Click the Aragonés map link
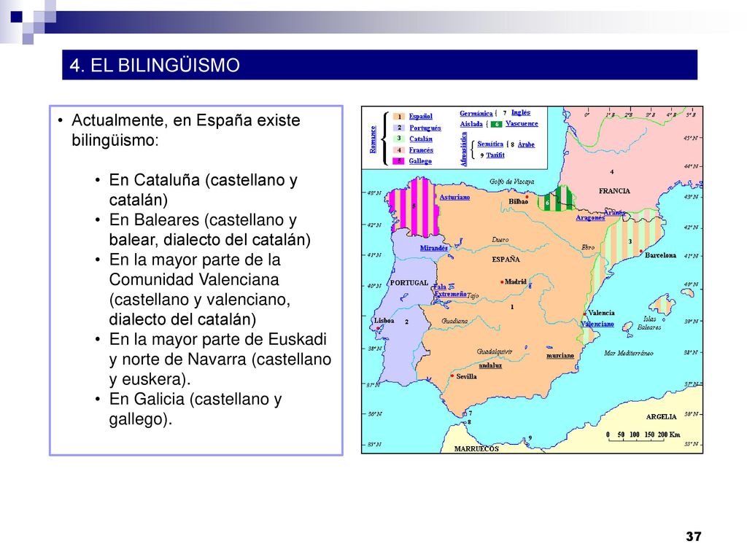 pyautogui.click(x=589, y=217)
